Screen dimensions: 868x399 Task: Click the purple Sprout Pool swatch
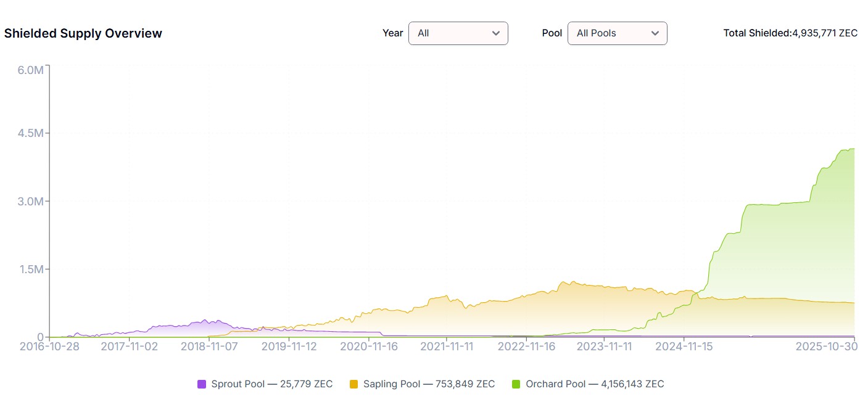click(x=202, y=384)
